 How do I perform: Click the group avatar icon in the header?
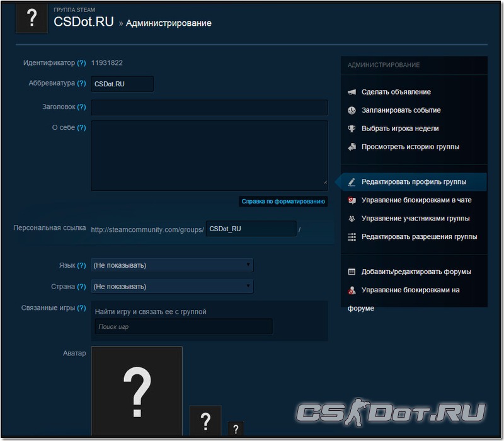[32, 18]
